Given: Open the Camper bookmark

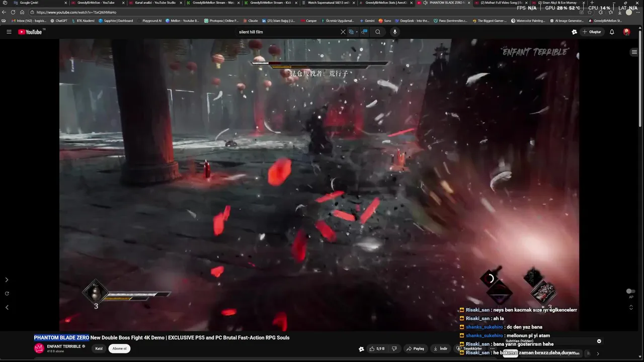Looking at the screenshot, I should click(308, 21).
